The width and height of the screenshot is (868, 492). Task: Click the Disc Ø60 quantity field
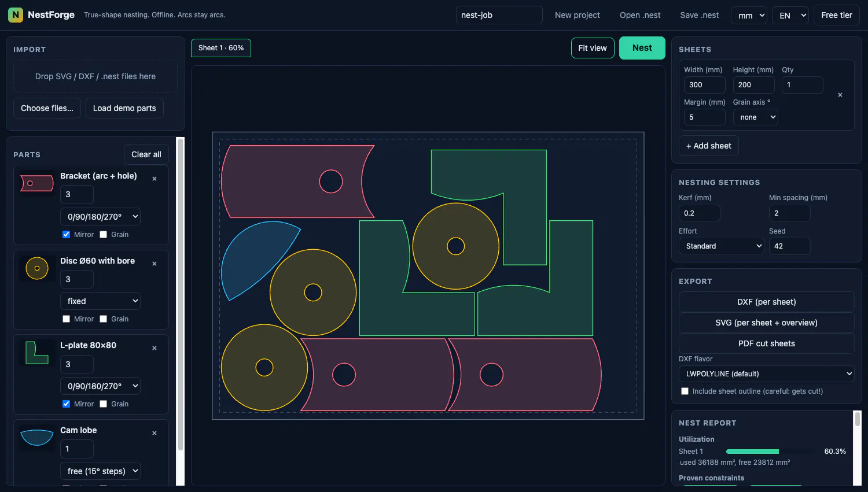click(x=76, y=279)
